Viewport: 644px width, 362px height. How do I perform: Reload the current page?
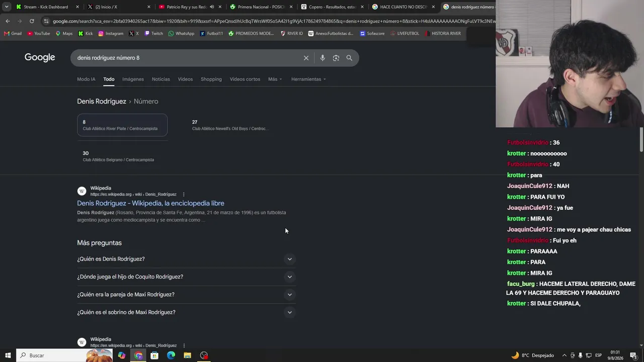tap(32, 21)
